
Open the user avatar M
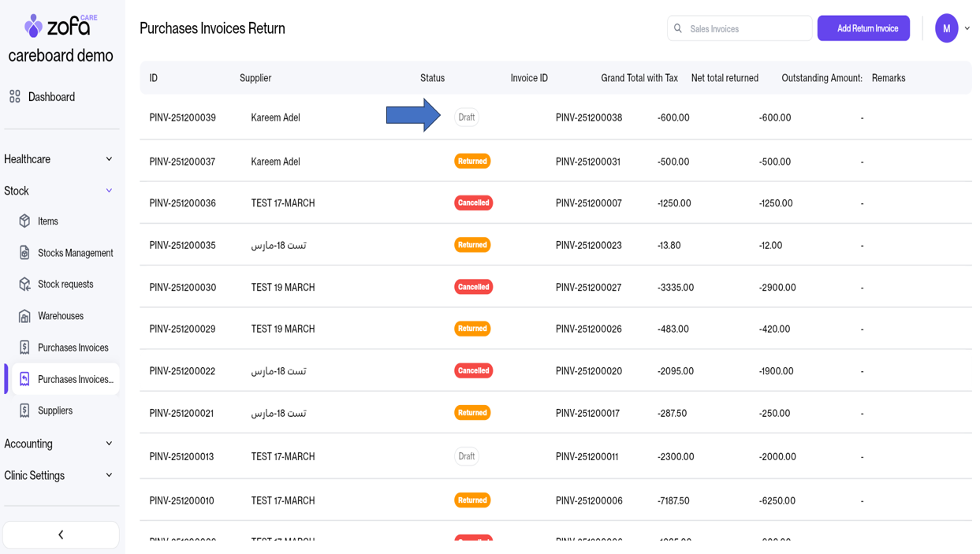click(946, 28)
